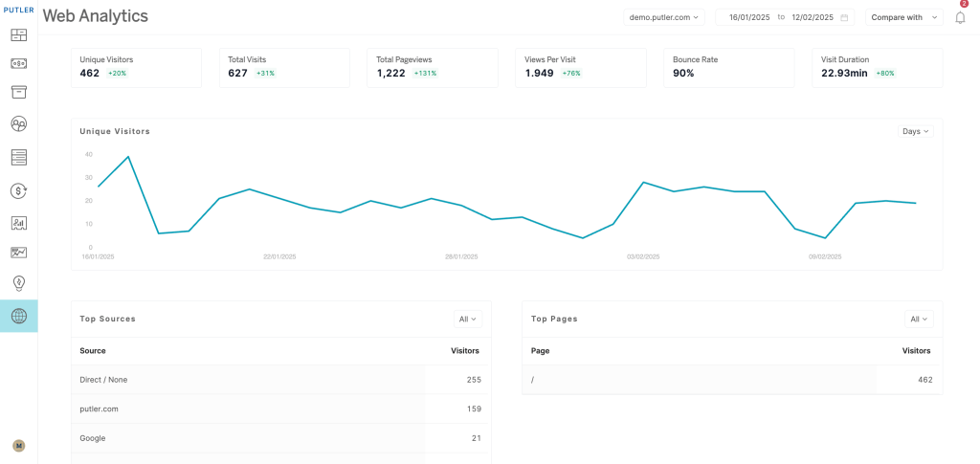Image resolution: width=980 pixels, height=464 pixels.
Task: Open the user avatar at sidebar bottom
Action: (18, 446)
